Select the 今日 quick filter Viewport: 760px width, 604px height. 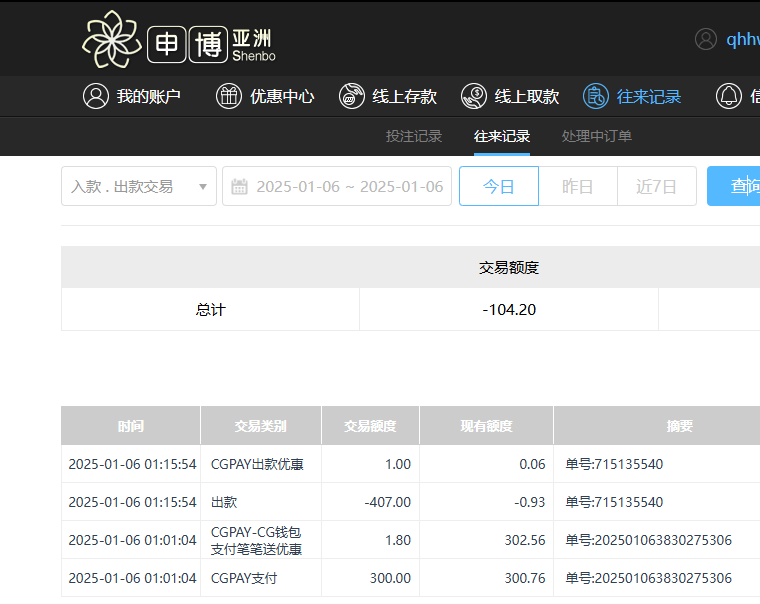[x=498, y=186]
